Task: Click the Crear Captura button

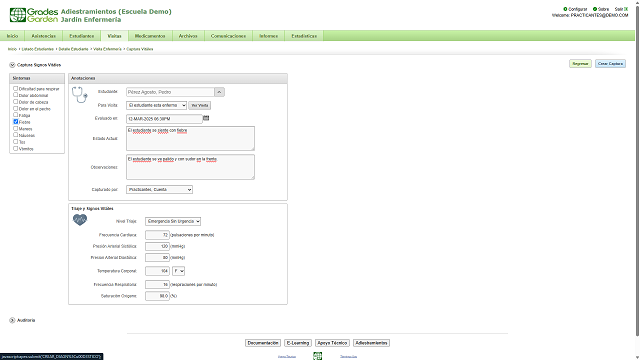Action: pyautogui.click(x=610, y=64)
